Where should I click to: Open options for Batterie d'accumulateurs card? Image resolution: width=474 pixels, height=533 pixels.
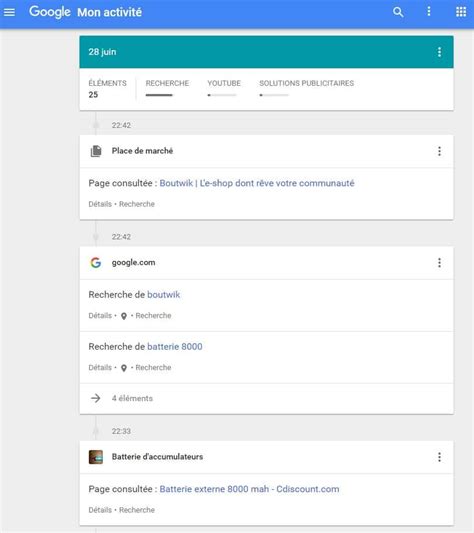pos(439,457)
